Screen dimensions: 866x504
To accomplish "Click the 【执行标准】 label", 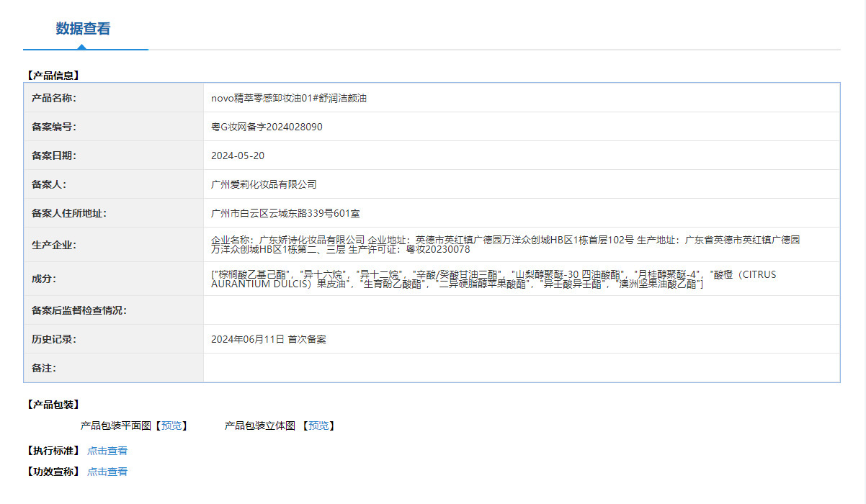I will point(53,451).
